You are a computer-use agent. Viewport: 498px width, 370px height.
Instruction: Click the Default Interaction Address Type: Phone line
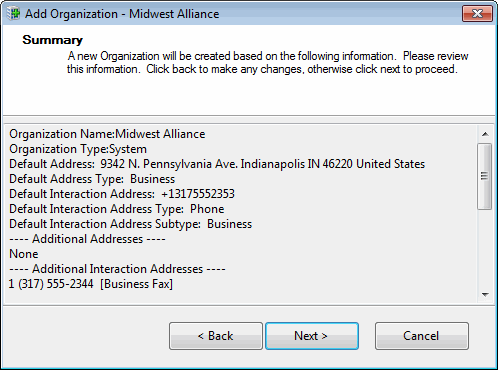[117, 209]
